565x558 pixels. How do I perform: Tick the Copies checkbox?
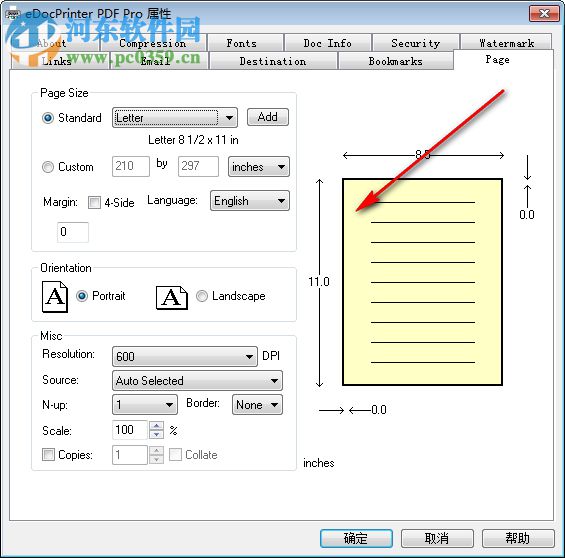tap(48, 455)
